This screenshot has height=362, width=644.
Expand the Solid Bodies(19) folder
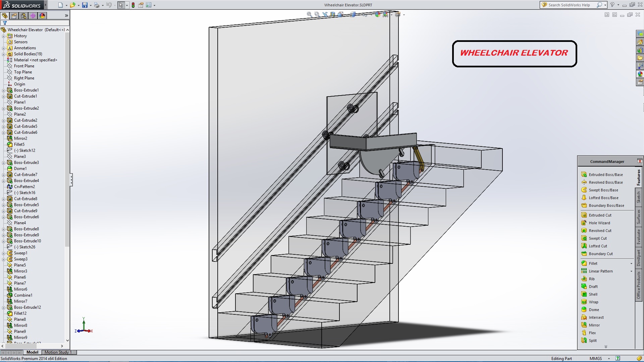click(4, 54)
